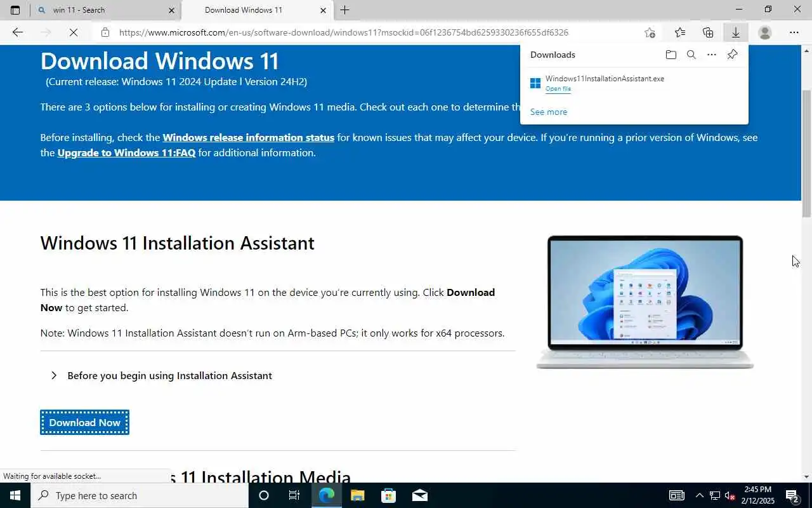Click the Download Now button
The image size is (812, 508).
(x=84, y=422)
